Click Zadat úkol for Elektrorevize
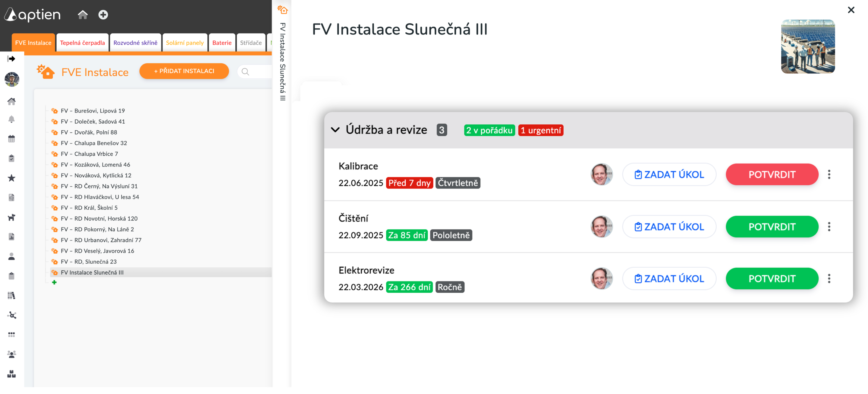 (x=669, y=279)
